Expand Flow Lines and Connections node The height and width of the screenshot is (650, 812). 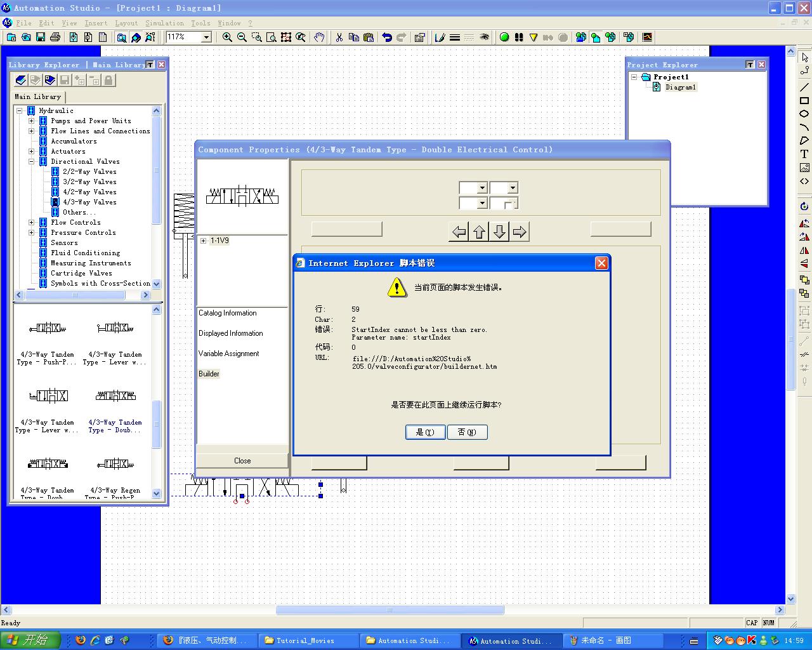tap(32, 131)
